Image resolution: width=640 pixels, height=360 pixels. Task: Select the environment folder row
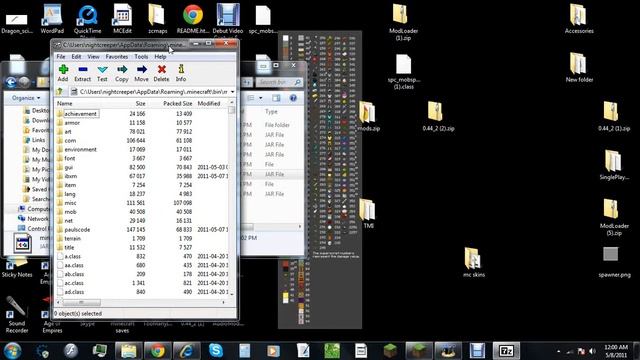[x=142, y=149]
